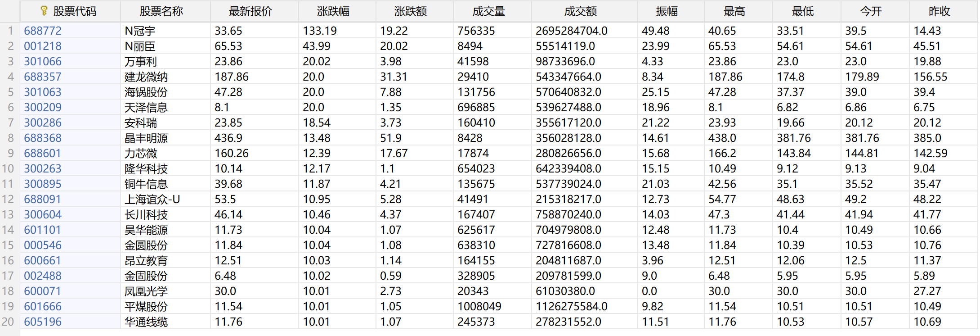Viewport: 980px width, 336px height.
Task: Click the stock name 海锅股份
Action: point(146,92)
